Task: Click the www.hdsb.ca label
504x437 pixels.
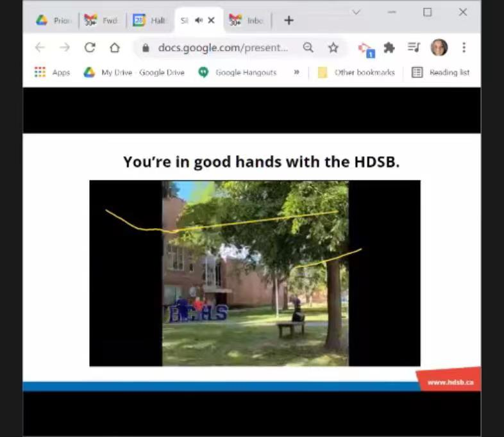Action: (x=450, y=382)
